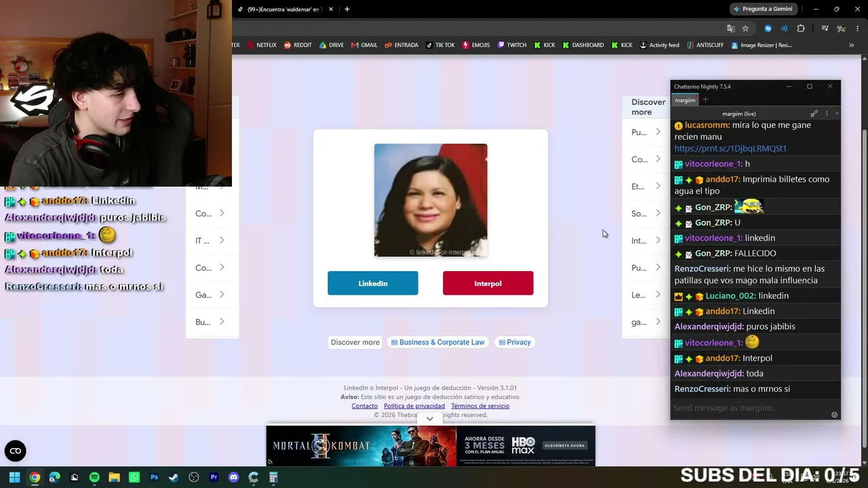The width and height of the screenshot is (868, 488).
Task: Open the Gmail bookmark
Action: point(364,45)
